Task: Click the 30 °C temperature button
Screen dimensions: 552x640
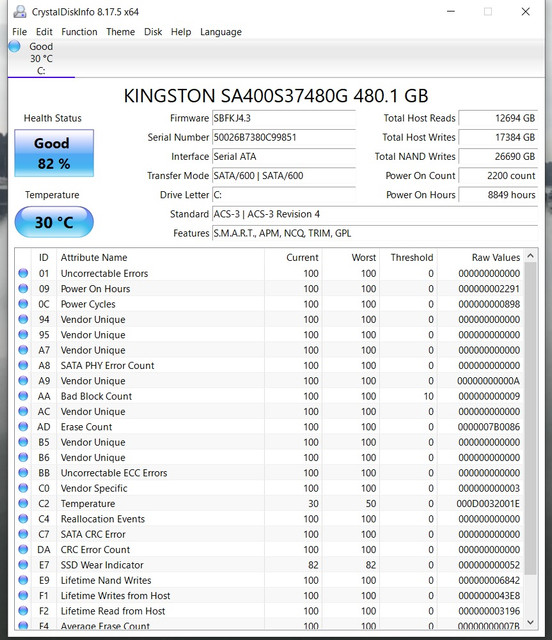Action: (54, 222)
